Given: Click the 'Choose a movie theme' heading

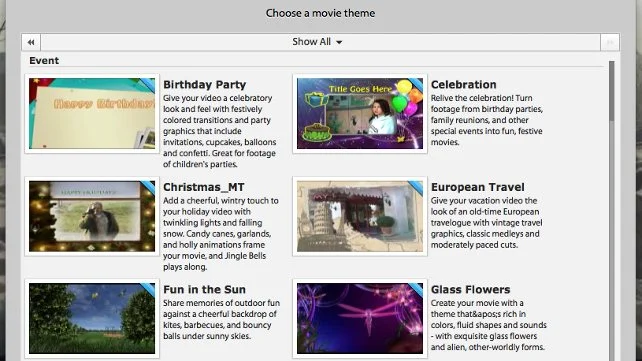Looking at the screenshot, I should pos(320,13).
